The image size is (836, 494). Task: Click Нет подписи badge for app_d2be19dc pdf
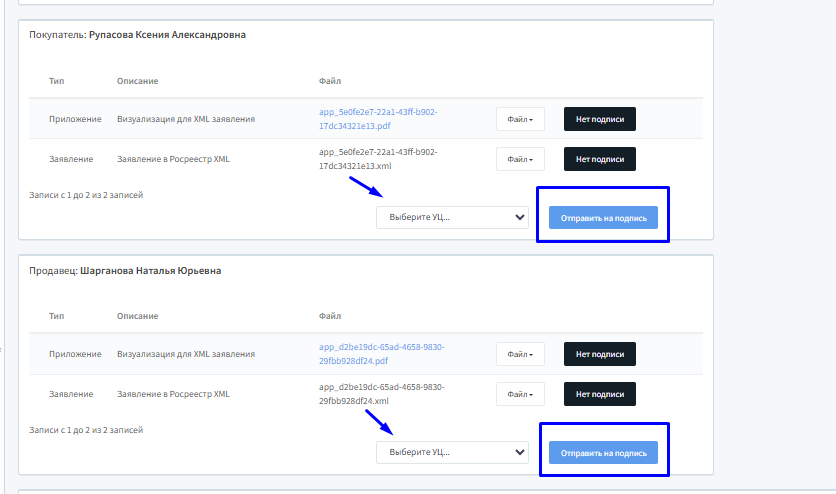[x=600, y=354]
